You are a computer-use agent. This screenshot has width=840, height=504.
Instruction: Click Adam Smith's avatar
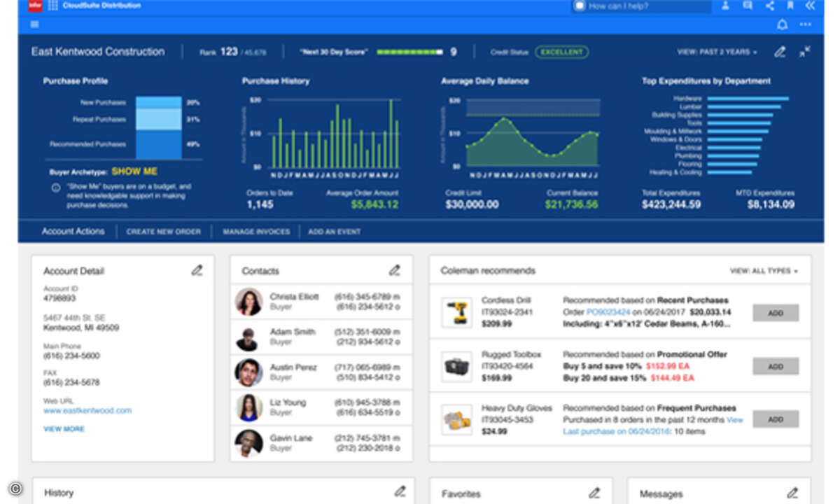tap(248, 337)
